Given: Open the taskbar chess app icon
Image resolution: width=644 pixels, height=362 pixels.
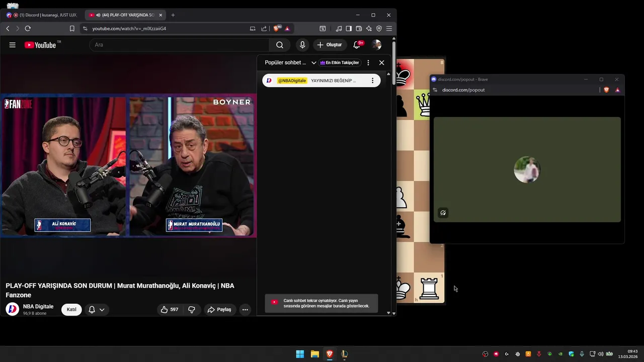Looking at the screenshot, I should point(344,354).
